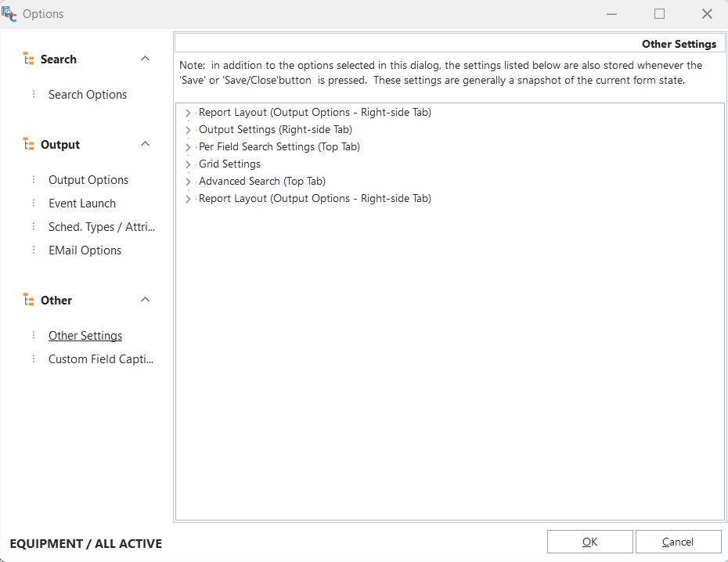Collapse the Search section with its chevron

click(145, 59)
